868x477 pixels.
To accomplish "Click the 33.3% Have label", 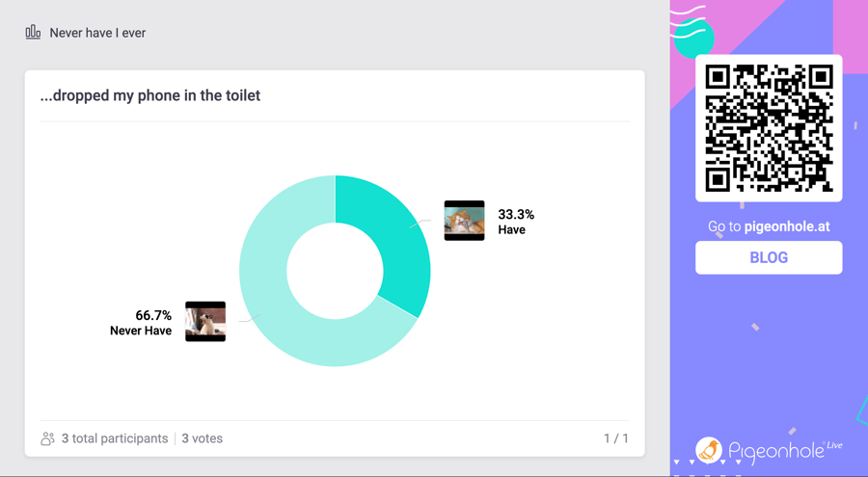I will click(516, 222).
